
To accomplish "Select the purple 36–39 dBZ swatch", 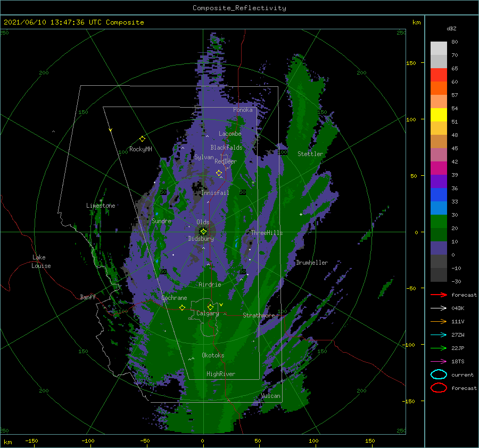I will pos(439,182).
